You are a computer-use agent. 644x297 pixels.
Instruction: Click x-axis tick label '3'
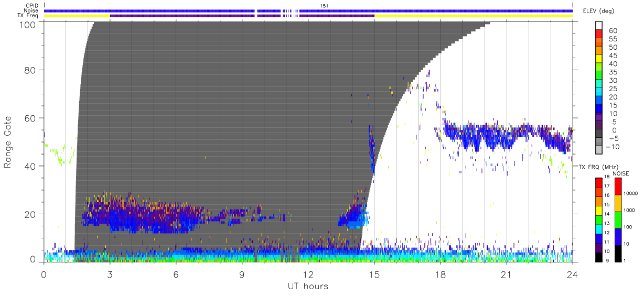(x=110, y=274)
